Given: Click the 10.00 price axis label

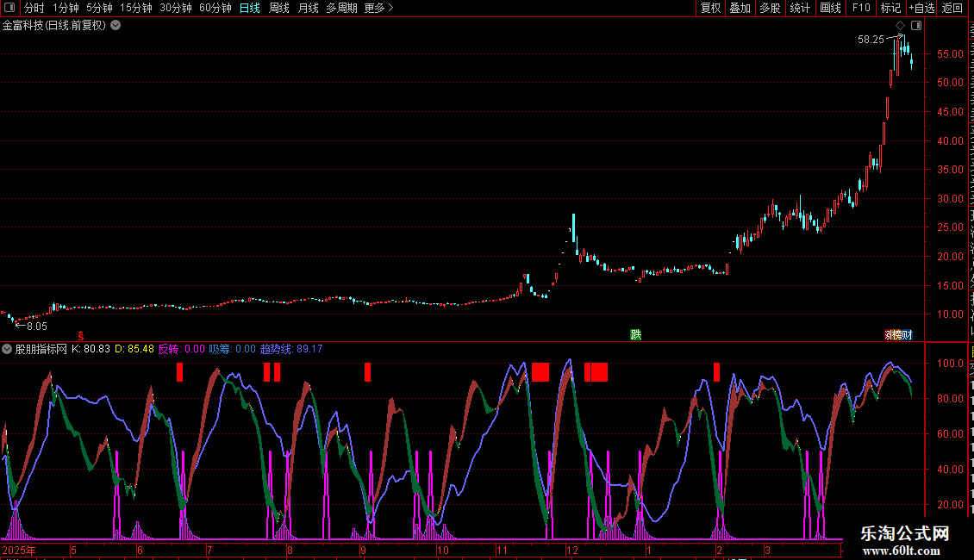Looking at the screenshot, I should click(x=950, y=314).
